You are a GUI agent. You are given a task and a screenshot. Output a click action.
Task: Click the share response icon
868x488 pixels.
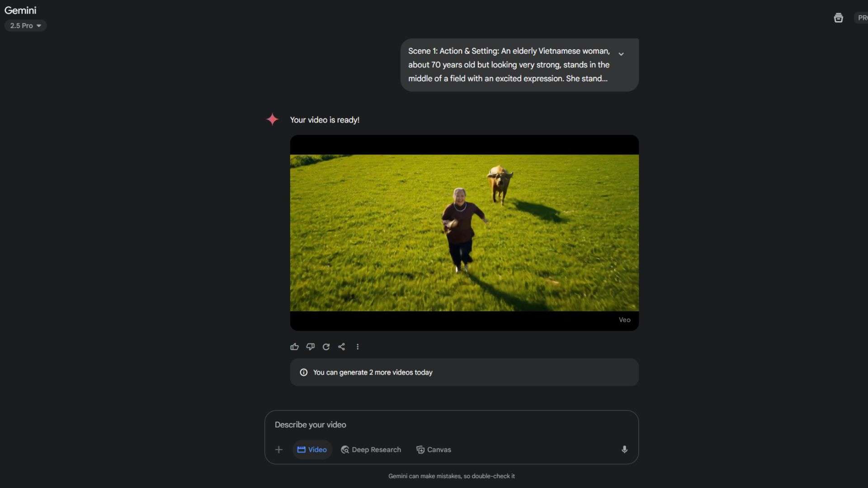(x=342, y=347)
